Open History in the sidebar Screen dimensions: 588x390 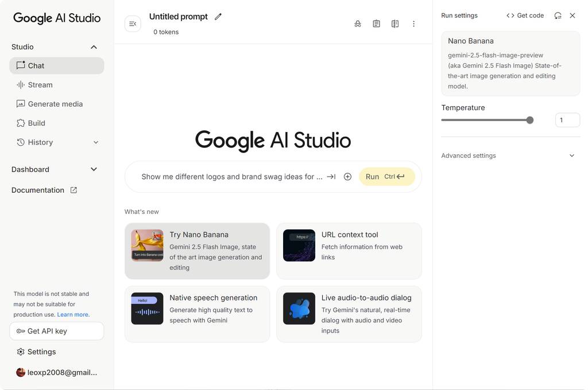57,142
